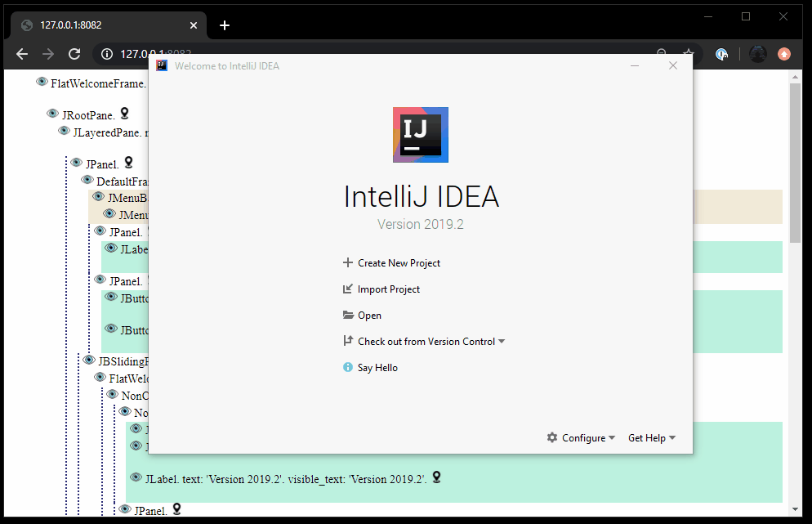Click the JBSlidingP tree row text
812x524 pixels.
pos(124,362)
